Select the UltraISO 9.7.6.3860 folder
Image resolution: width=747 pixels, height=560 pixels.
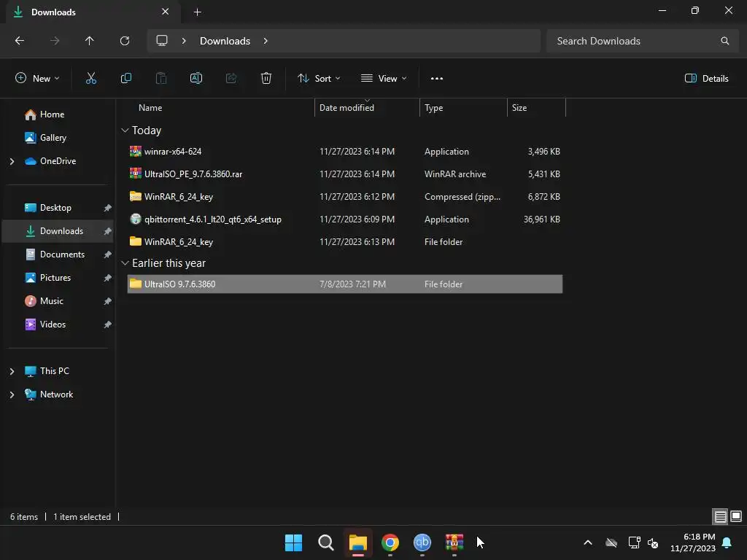click(345, 284)
